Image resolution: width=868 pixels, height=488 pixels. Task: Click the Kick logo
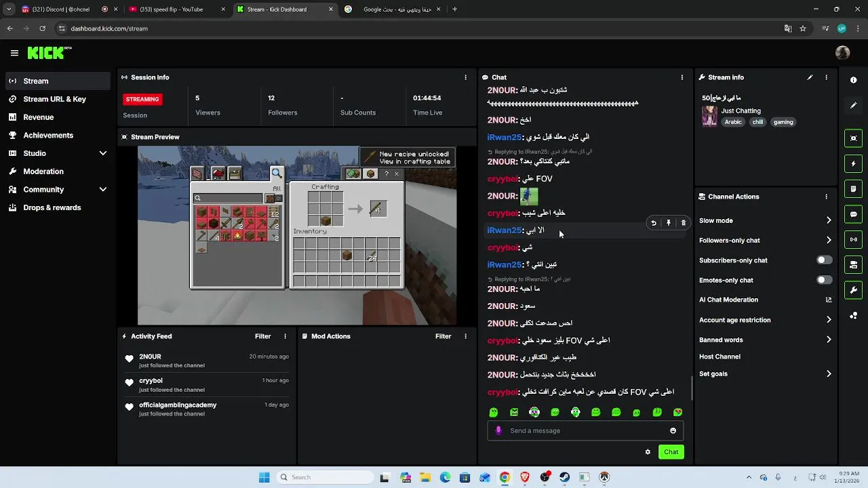tap(49, 53)
